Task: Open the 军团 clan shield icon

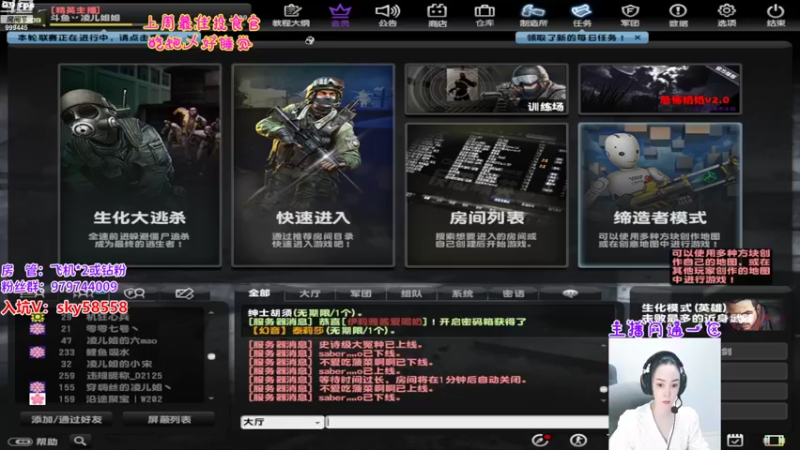Action: (630, 15)
